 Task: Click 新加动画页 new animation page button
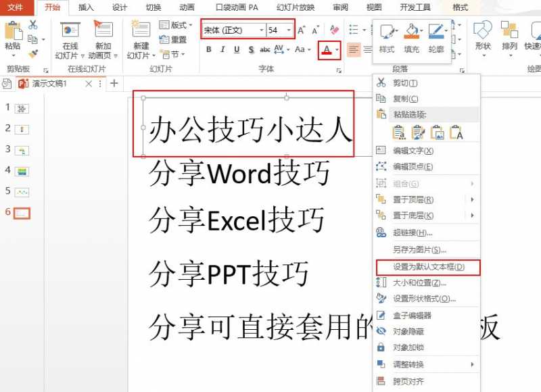pyautogui.click(x=103, y=40)
